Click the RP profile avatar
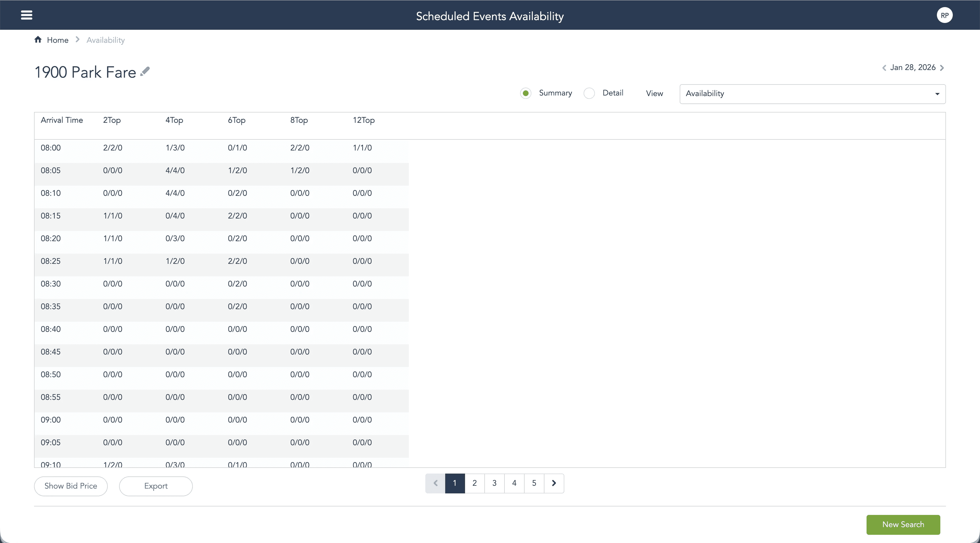This screenshot has width=980, height=543. tap(945, 15)
